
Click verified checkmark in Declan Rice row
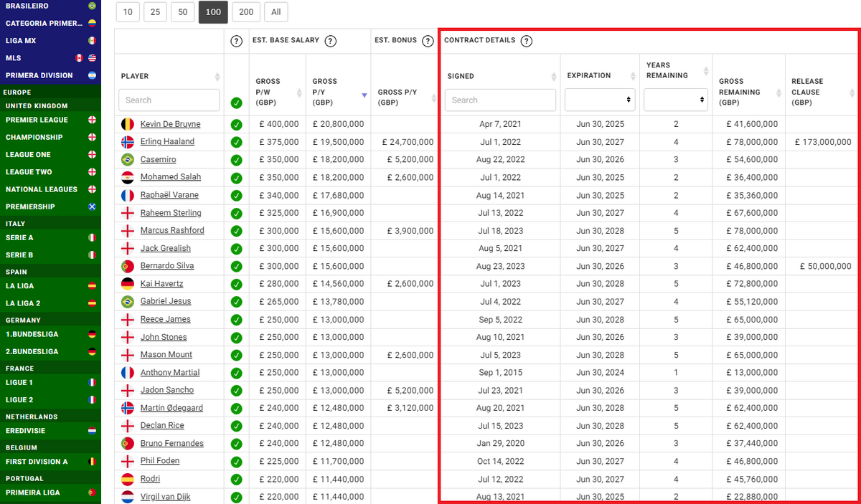click(x=236, y=426)
